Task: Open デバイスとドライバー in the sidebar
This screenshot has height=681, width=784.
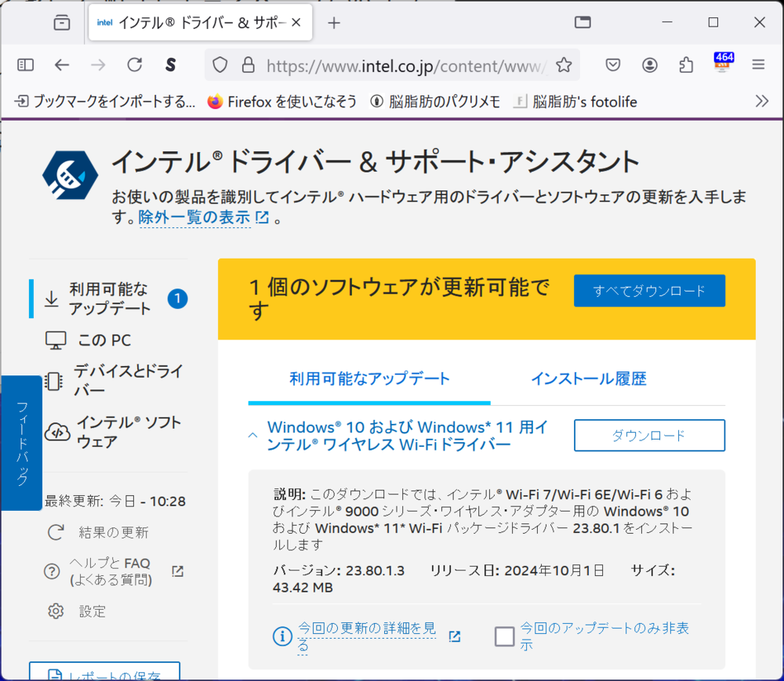Action: [x=114, y=381]
